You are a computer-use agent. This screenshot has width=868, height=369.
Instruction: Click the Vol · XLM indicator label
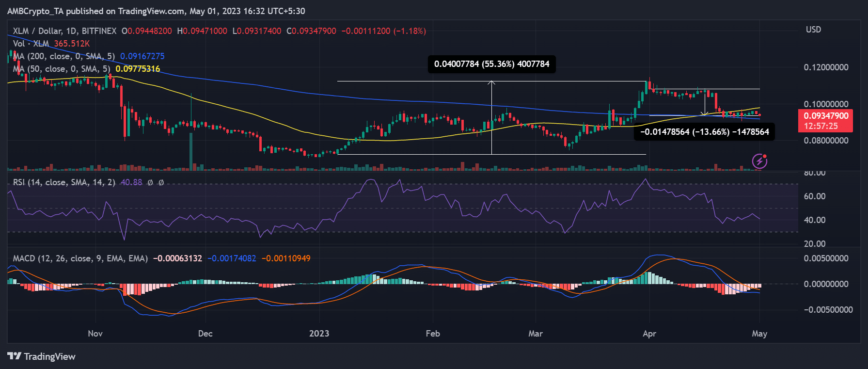coord(31,44)
